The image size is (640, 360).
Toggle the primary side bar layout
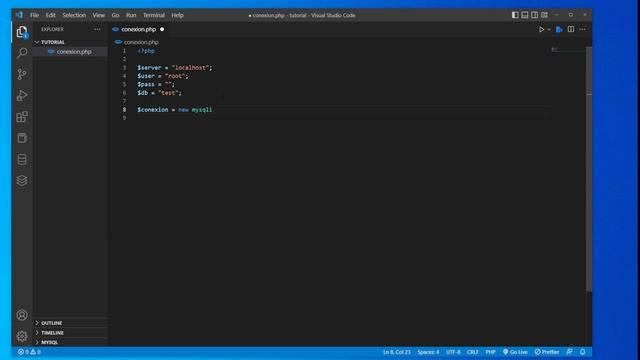pos(515,15)
